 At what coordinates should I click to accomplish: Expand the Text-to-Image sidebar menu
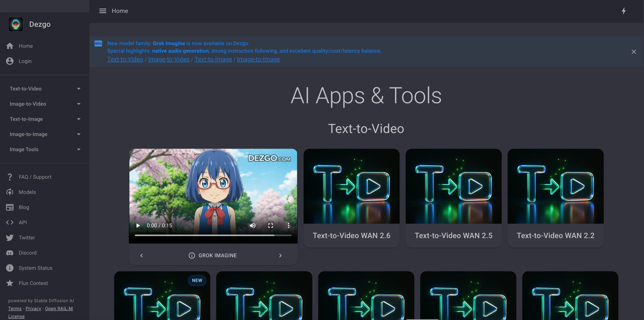(x=45, y=119)
